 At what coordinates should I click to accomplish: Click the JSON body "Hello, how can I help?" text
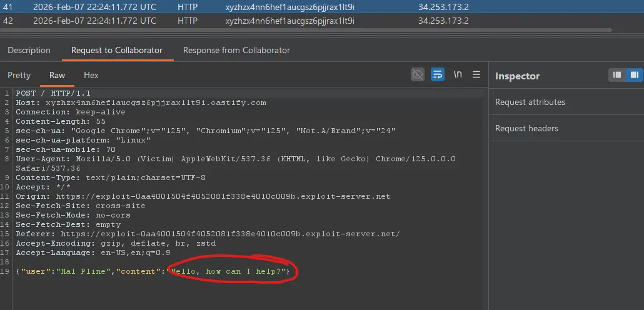point(231,271)
